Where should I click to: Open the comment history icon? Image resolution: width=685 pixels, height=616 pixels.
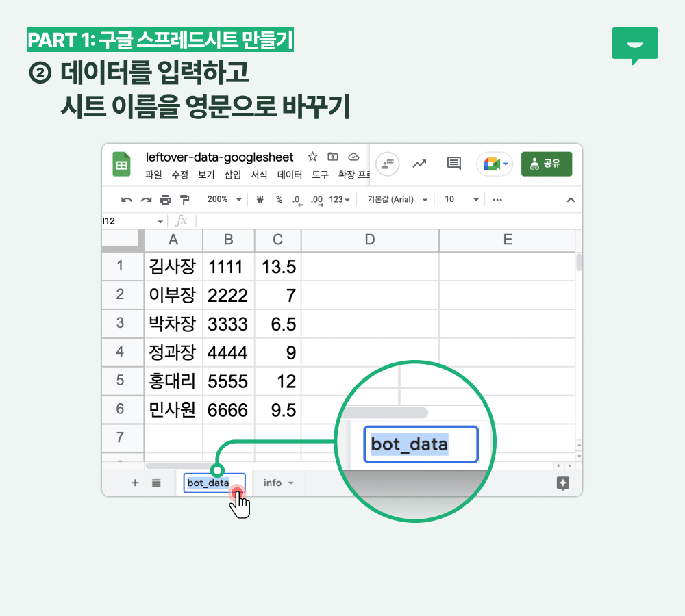[x=454, y=164]
